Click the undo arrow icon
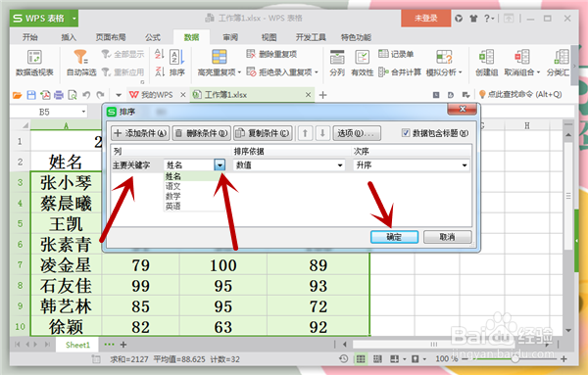 coord(86,95)
